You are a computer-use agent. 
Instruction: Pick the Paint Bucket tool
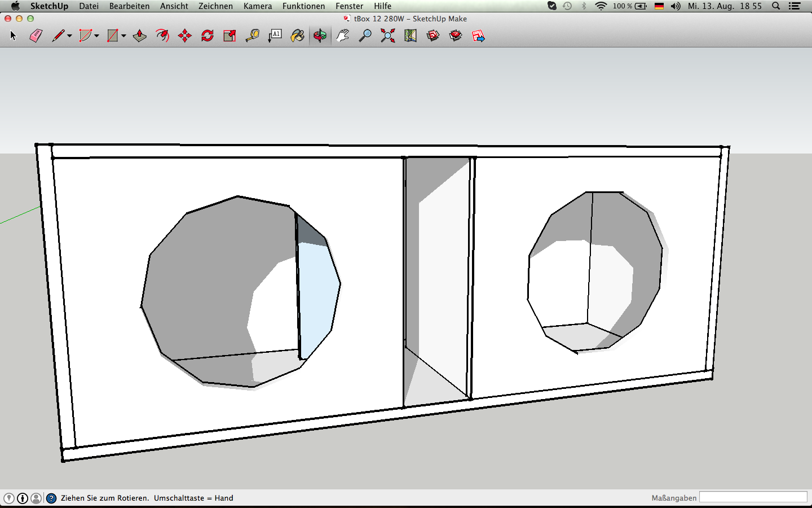coord(297,36)
